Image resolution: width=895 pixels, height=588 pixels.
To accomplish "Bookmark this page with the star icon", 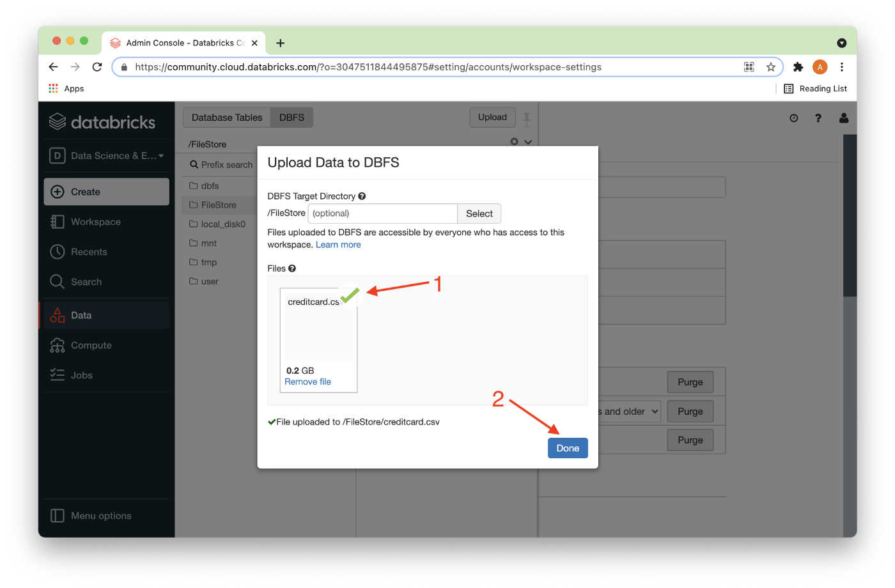I will (771, 67).
